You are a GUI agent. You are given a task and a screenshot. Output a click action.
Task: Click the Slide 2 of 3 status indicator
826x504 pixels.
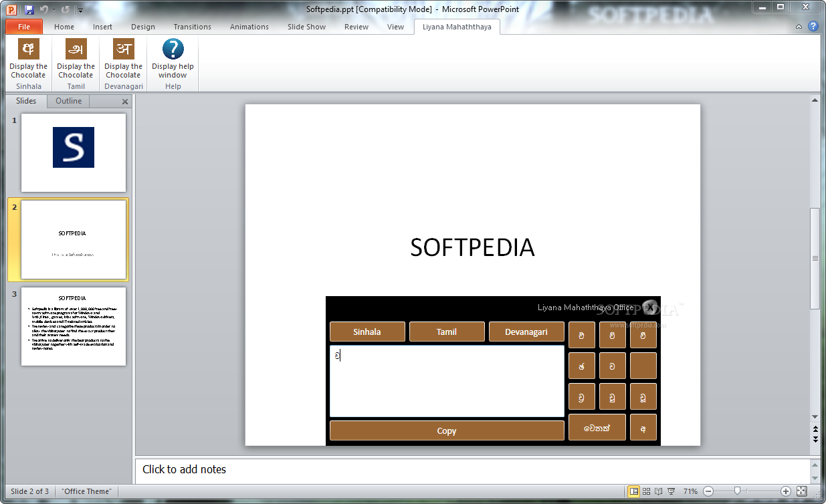(x=29, y=491)
